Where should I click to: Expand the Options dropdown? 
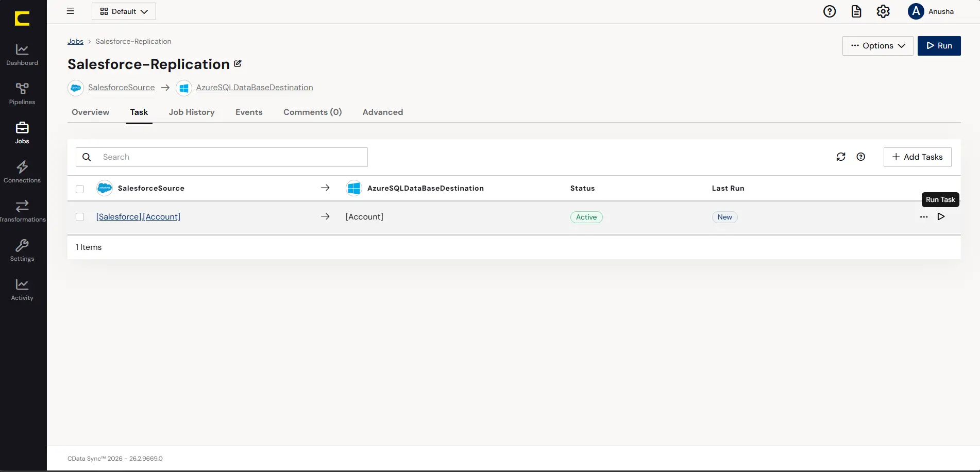(x=878, y=46)
